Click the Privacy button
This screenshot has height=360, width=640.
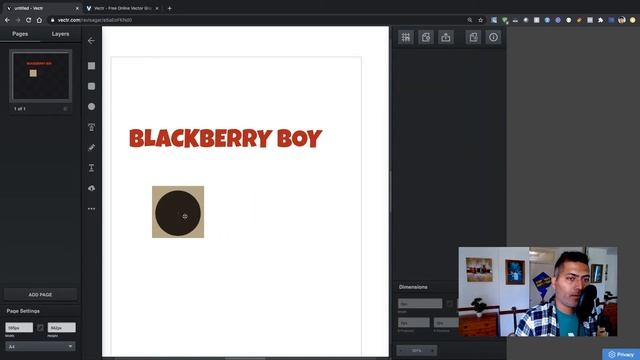pyautogui.click(x=621, y=354)
